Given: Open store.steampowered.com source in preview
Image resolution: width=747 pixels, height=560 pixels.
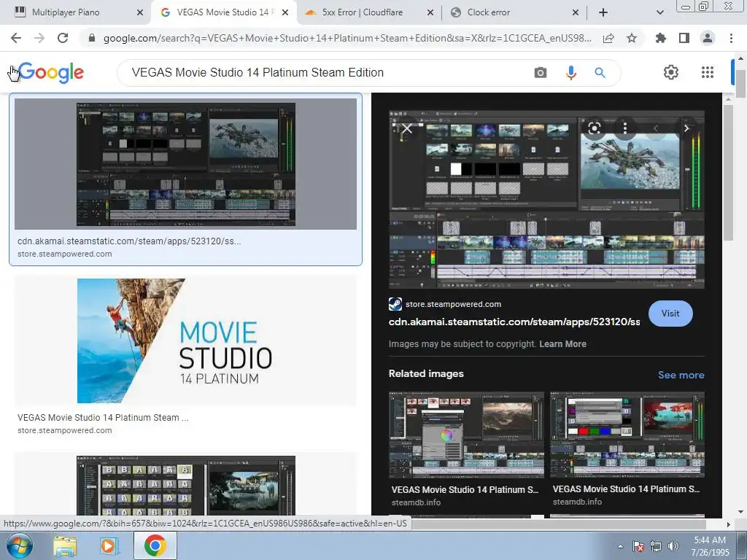Looking at the screenshot, I should 453,304.
